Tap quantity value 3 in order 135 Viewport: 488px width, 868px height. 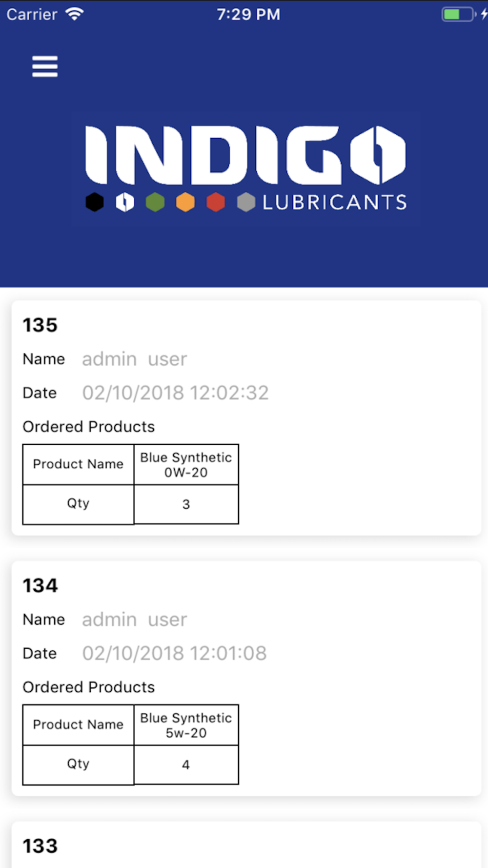[186, 504]
